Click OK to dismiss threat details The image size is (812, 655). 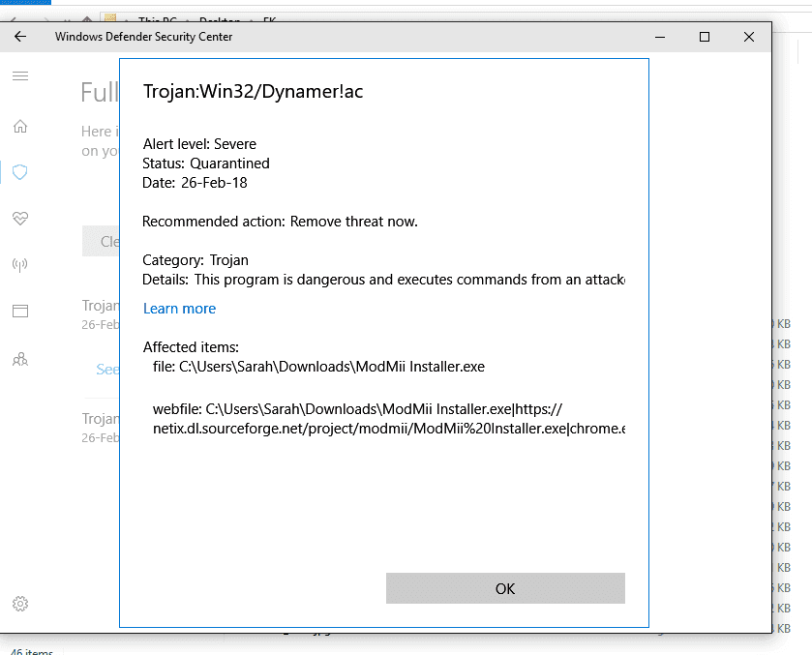(505, 588)
